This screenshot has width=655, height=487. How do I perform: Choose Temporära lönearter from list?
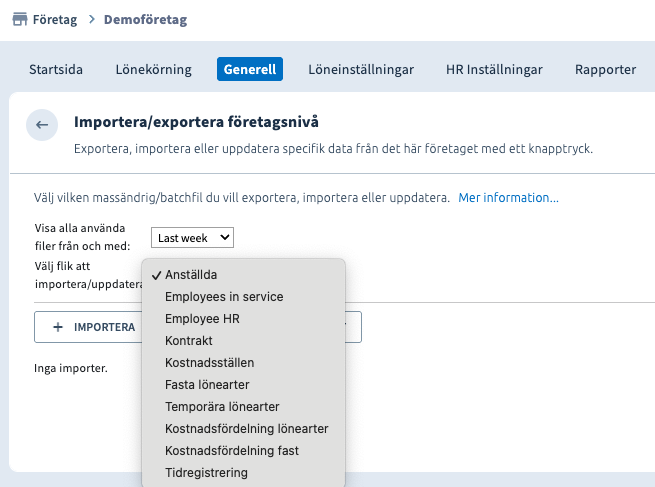pyautogui.click(x=222, y=407)
